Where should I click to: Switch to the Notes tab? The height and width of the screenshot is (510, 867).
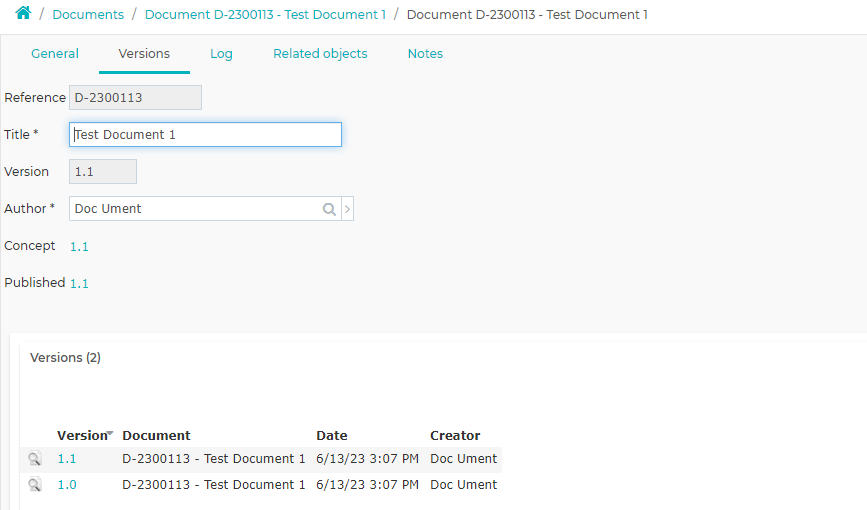pos(425,54)
